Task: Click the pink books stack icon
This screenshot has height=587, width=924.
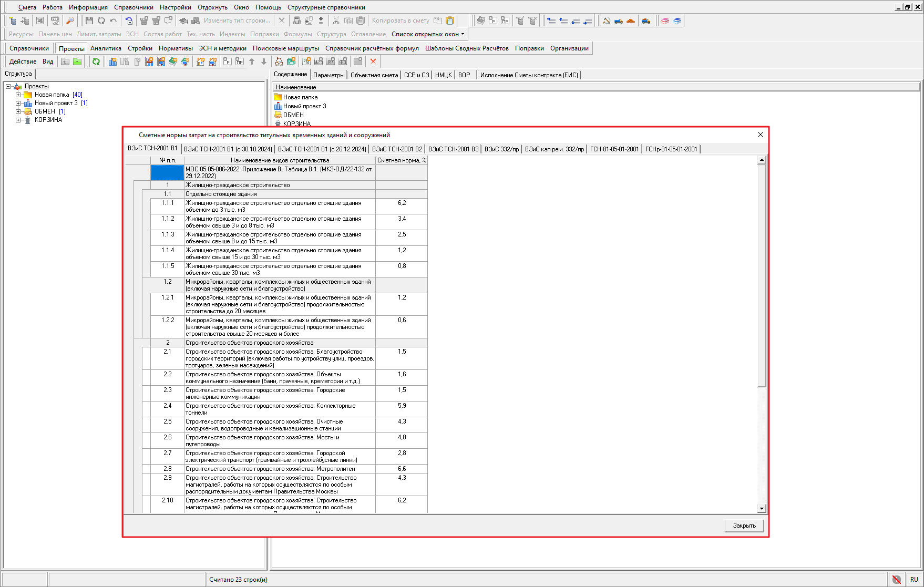Action: pyautogui.click(x=665, y=20)
